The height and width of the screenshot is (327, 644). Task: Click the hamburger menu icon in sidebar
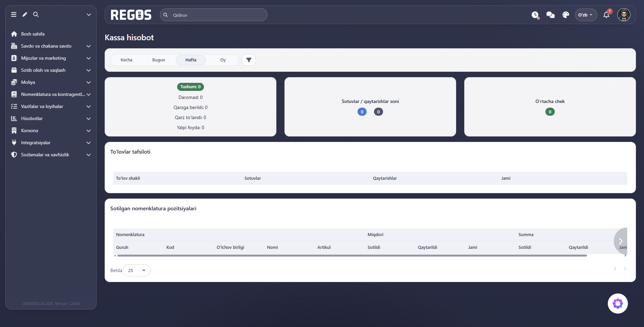[14, 14]
